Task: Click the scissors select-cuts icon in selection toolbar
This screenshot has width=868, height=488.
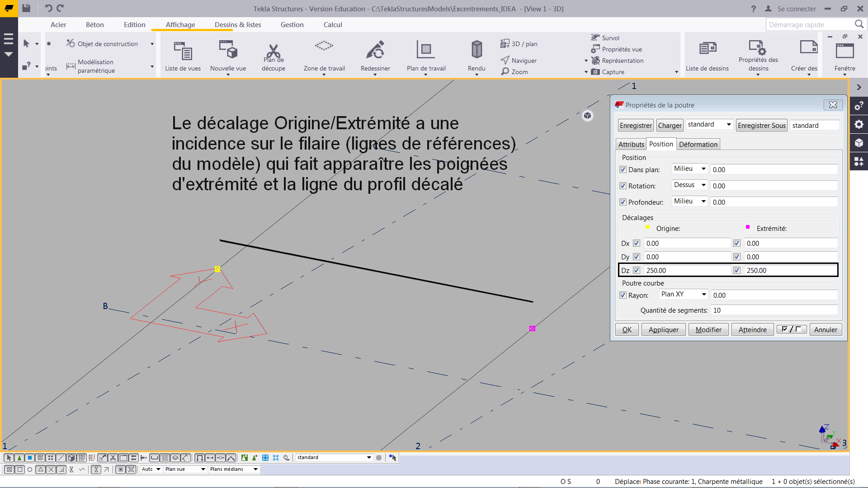Action: (113, 458)
